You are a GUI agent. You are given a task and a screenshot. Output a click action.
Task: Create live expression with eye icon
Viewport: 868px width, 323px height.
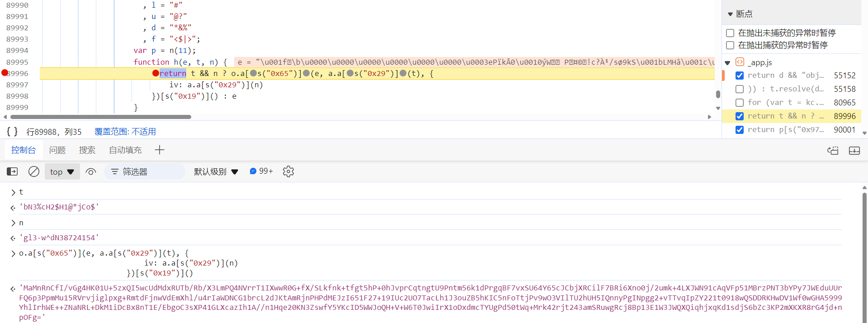91,171
